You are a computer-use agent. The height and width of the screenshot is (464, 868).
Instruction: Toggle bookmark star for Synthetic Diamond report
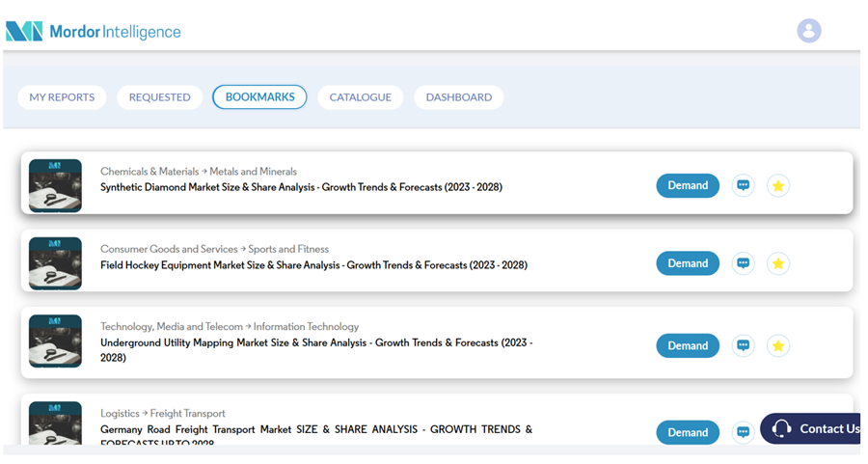tap(778, 185)
